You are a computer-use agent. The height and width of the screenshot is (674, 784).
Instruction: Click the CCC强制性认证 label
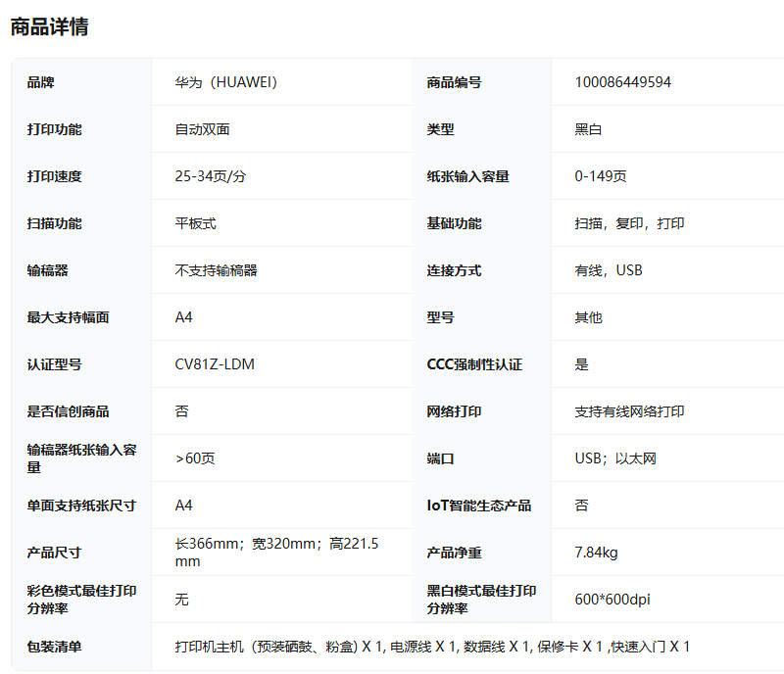[474, 364]
